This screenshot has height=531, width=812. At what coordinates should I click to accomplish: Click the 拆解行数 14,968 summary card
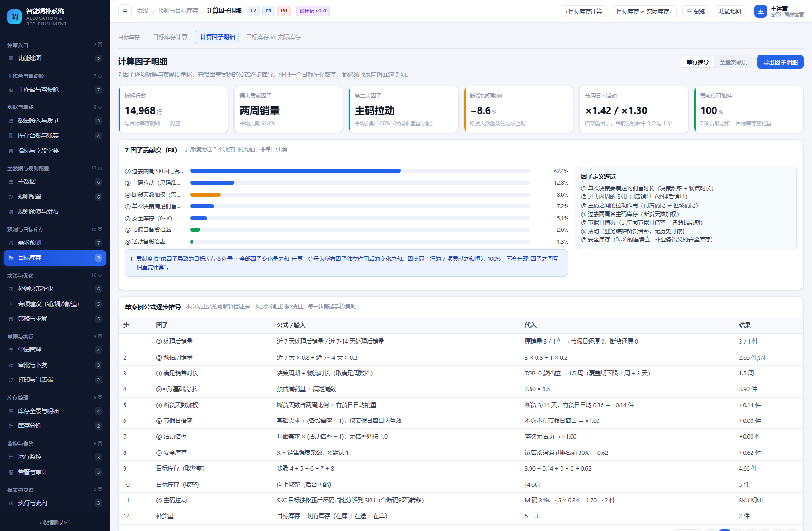[173, 110]
